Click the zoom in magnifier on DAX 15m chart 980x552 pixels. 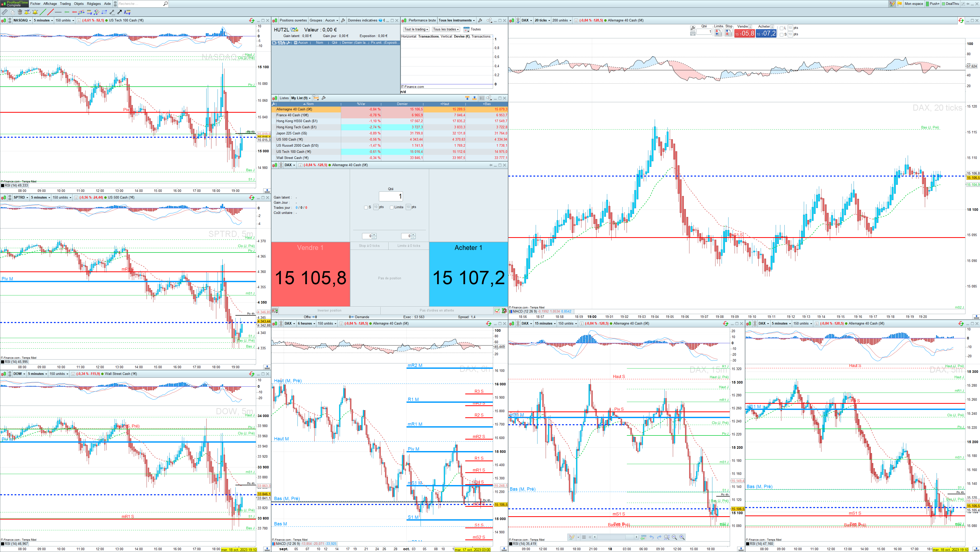point(682,537)
